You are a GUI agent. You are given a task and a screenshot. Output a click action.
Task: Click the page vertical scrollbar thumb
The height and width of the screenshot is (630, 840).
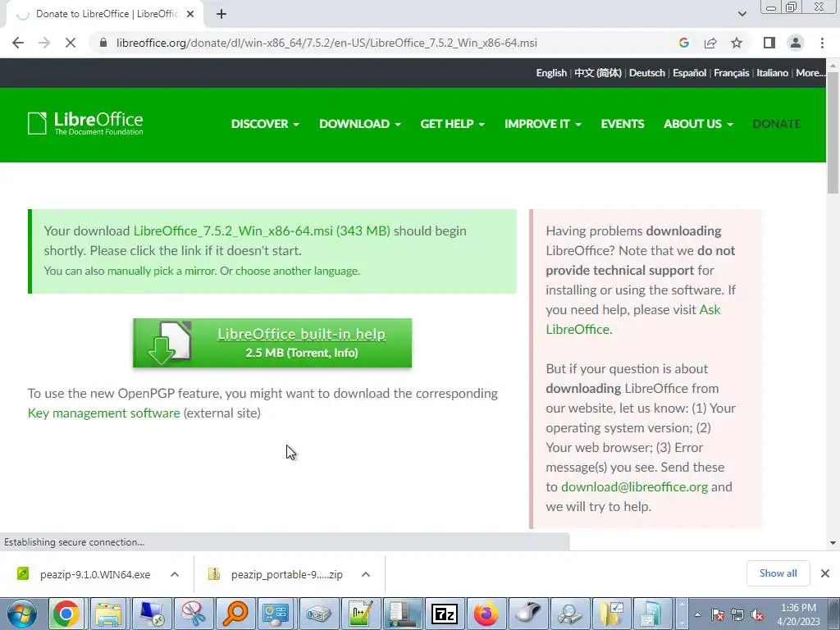[x=833, y=132]
